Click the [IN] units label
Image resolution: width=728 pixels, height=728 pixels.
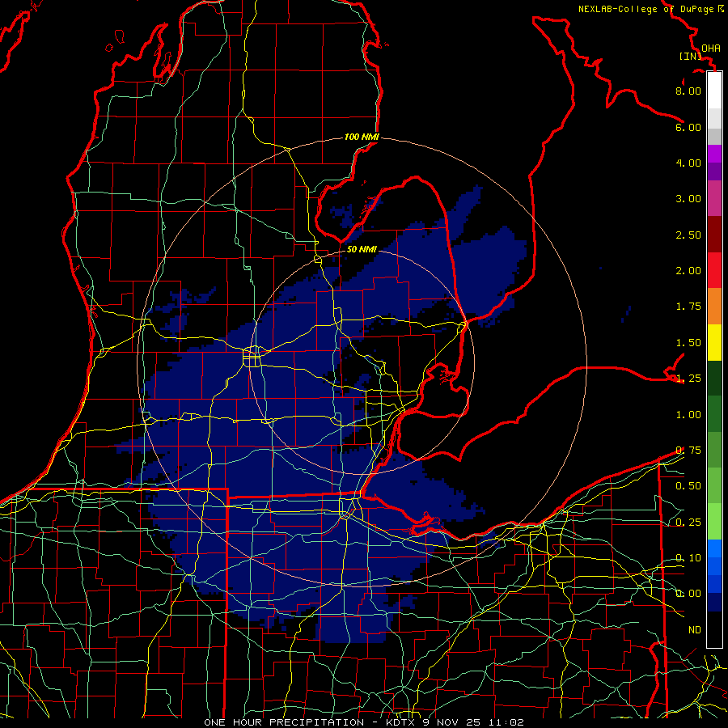click(x=690, y=56)
